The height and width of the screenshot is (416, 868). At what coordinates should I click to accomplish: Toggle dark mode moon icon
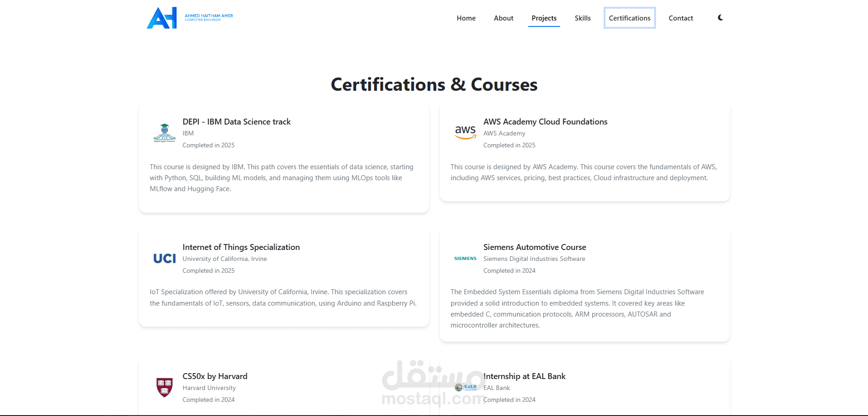click(720, 18)
